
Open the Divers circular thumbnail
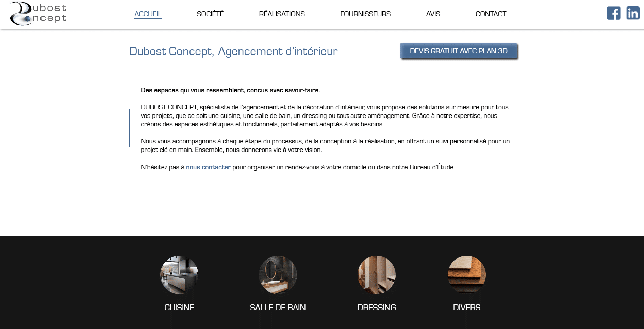coord(467,275)
